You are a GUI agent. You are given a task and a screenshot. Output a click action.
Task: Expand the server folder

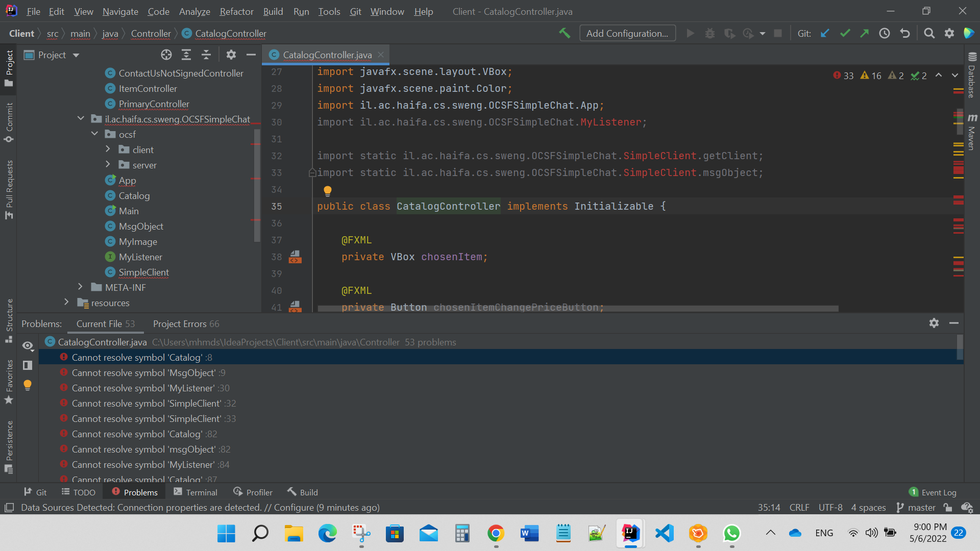[x=108, y=164]
